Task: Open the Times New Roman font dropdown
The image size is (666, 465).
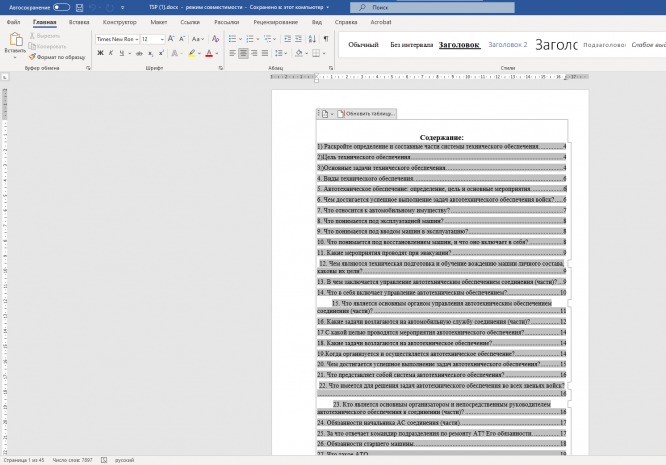Action: 137,39
